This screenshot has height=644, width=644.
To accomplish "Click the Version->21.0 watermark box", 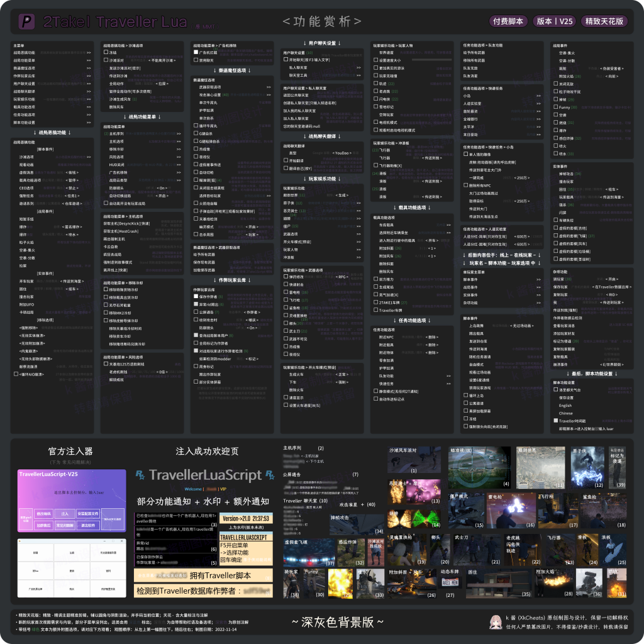I will (246, 519).
